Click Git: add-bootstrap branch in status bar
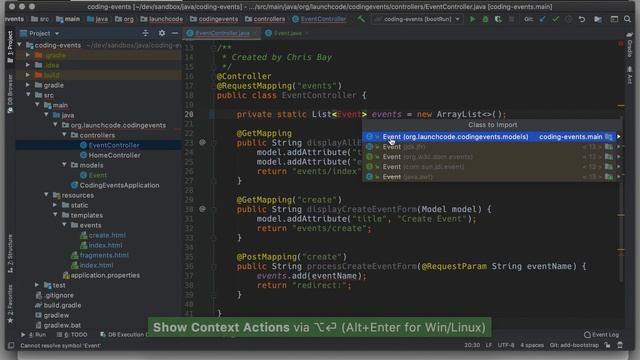 tap(574, 345)
